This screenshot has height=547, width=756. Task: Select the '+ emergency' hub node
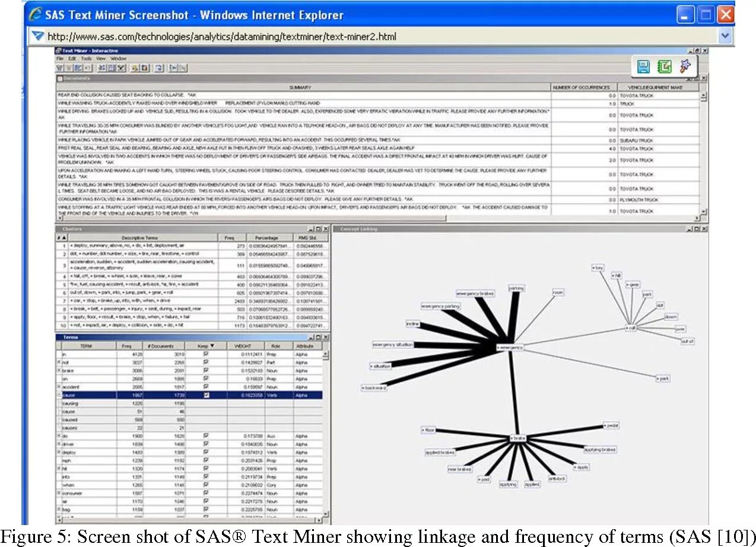coord(509,348)
